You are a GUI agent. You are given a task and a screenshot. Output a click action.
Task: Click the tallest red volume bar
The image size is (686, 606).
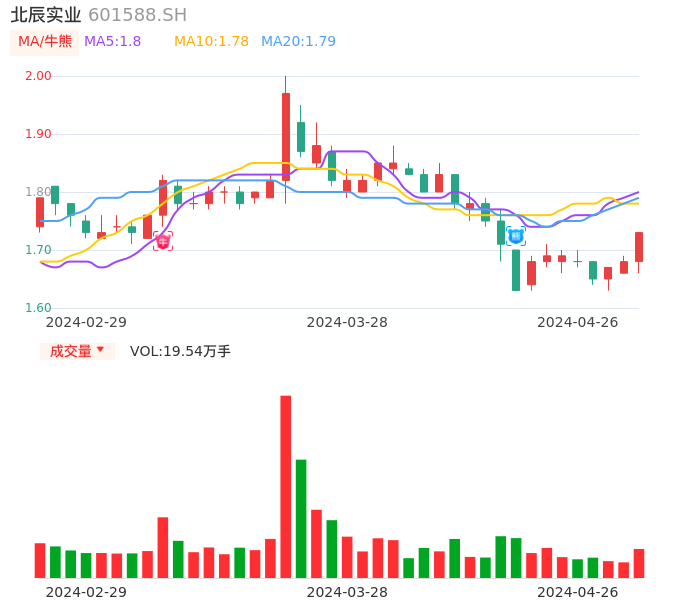tap(285, 486)
